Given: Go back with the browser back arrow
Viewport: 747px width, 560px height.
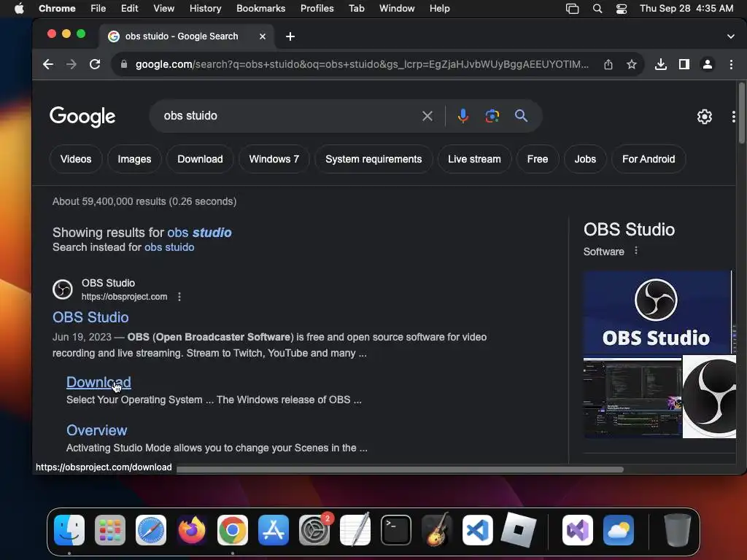Looking at the screenshot, I should [x=48, y=64].
